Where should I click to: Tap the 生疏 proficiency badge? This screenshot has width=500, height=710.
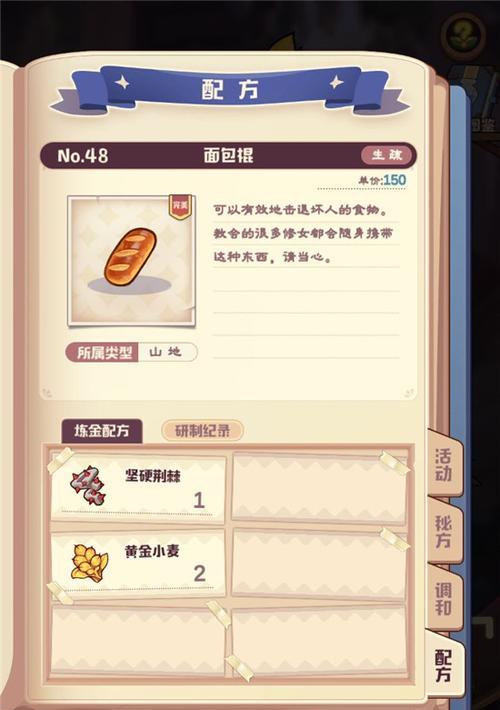[387, 155]
